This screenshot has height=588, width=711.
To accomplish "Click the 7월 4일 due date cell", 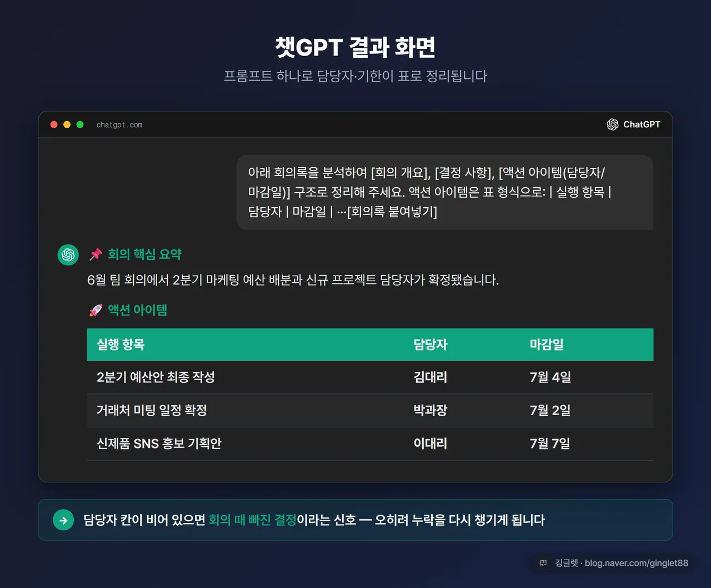I will click(550, 377).
